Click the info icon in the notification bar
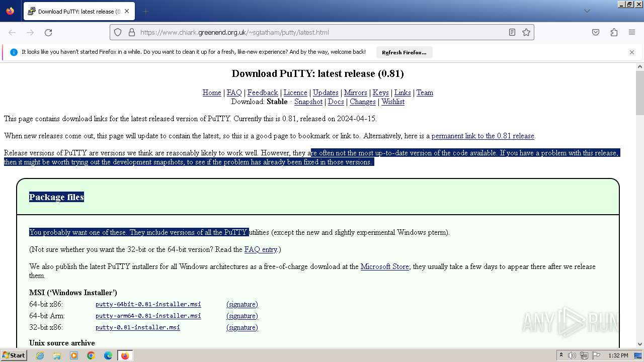The image size is (644, 362). 14,52
